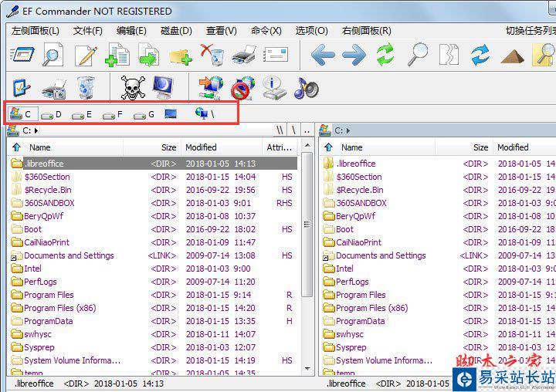556x392 pixels.
Task: Click the first window icon in top toolbar
Action: coord(22,55)
